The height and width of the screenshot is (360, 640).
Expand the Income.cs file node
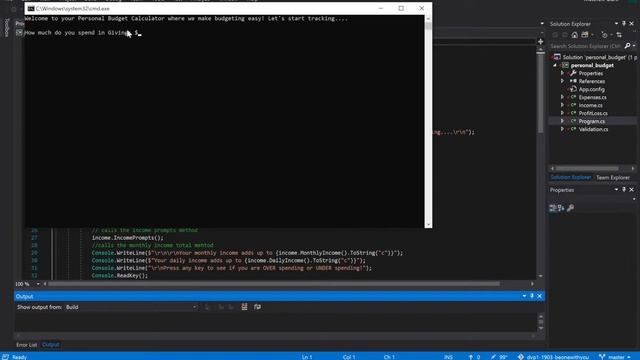(x=562, y=105)
